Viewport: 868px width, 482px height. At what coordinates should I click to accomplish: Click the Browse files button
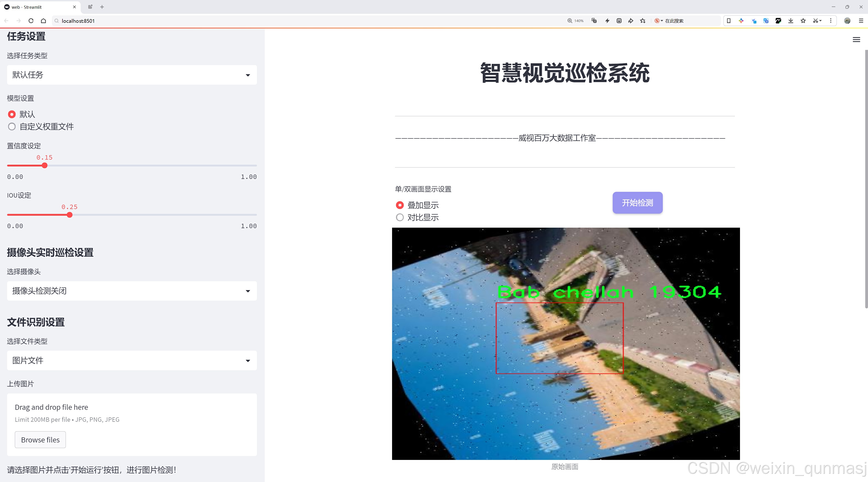tap(40, 439)
